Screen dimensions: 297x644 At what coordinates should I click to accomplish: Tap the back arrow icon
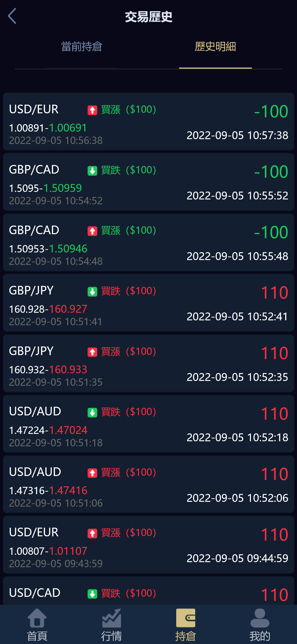[12, 16]
